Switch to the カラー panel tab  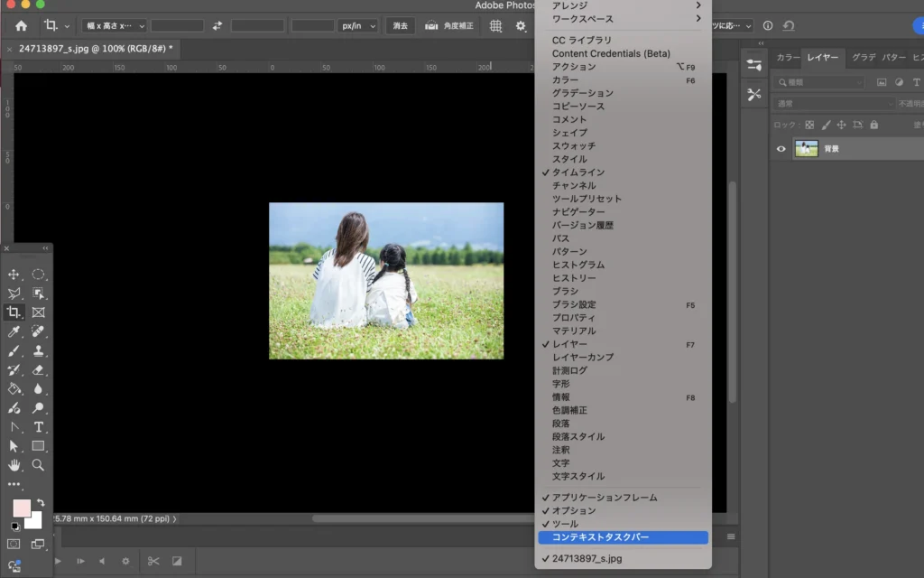coord(788,58)
